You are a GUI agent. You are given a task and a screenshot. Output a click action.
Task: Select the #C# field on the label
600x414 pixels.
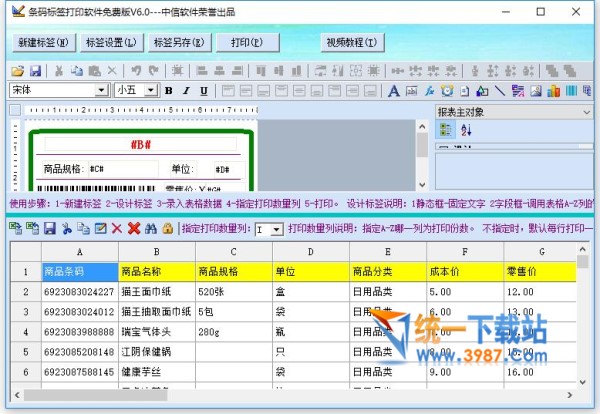(x=123, y=169)
